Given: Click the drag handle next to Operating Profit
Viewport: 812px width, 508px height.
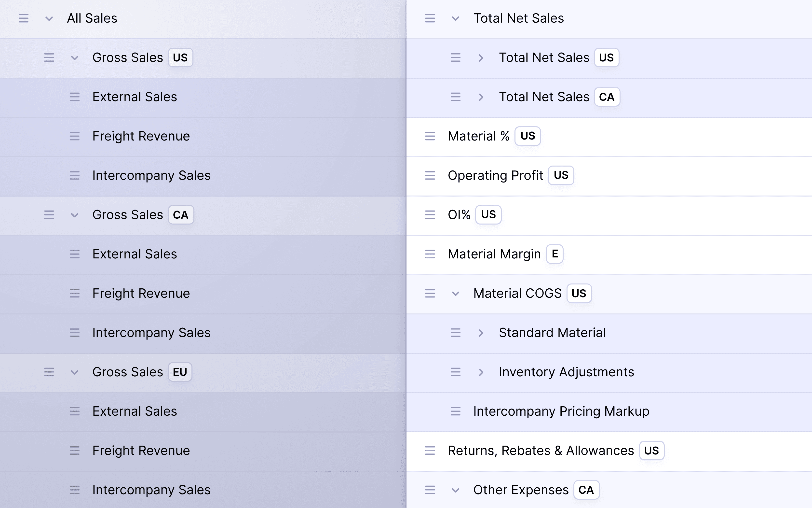Looking at the screenshot, I should [x=430, y=175].
